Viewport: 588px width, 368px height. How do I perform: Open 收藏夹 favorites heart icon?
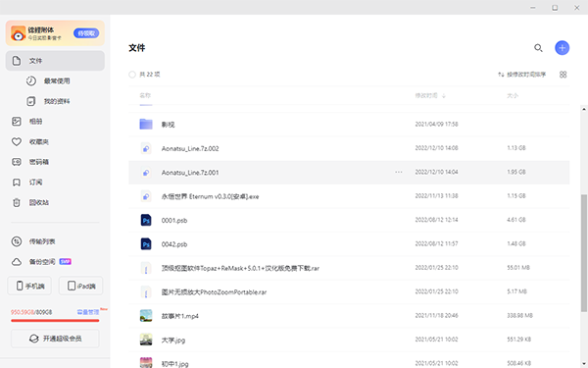pyautogui.click(x=16, y=141)
